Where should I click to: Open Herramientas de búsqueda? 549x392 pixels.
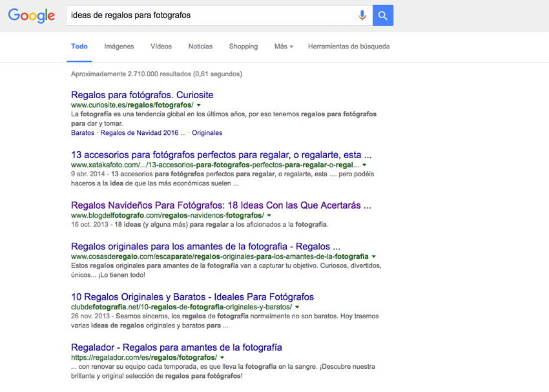[x=349, y=46]
